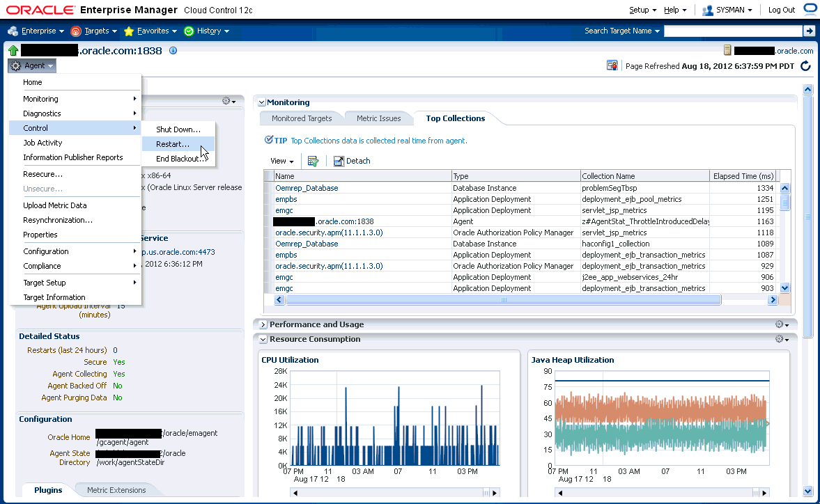Click the Java Heap chart time slider right arrow
This screenshot has height=504, width=820.
point(764,493)
